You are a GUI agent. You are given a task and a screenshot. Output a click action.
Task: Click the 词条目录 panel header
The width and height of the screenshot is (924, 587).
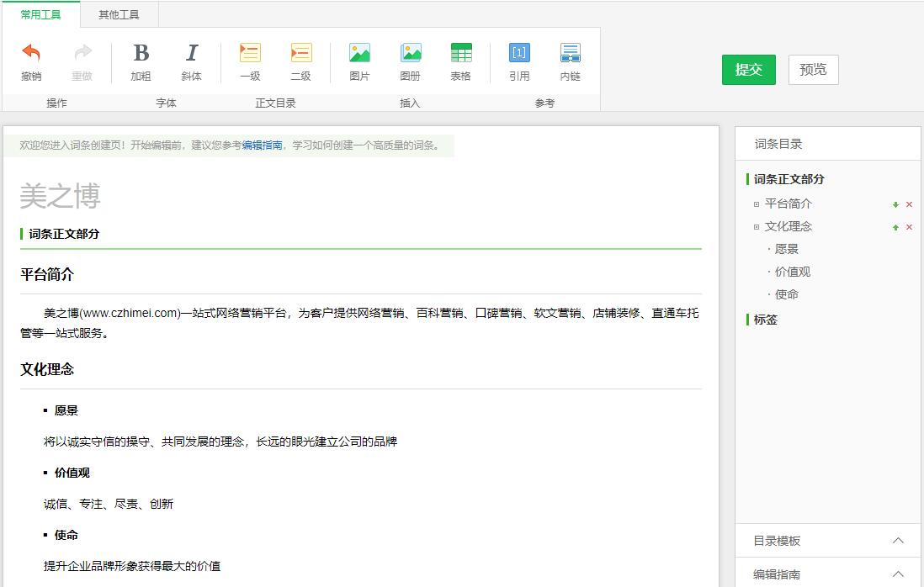778,144
